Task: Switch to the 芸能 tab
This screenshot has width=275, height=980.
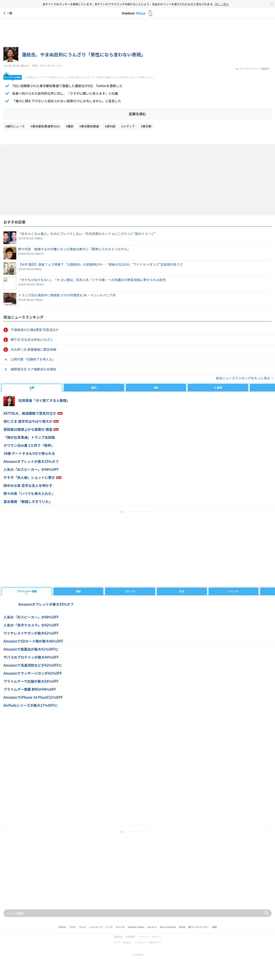Action: click(x=78, y=592)
